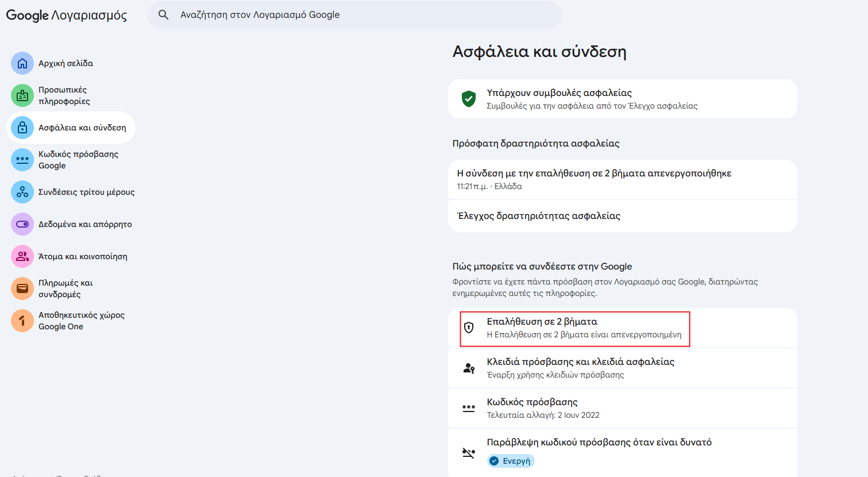868x477 pixels.
Task: Open Συνδέσεις τρίτου μέρους page
Action: (86, 192)
